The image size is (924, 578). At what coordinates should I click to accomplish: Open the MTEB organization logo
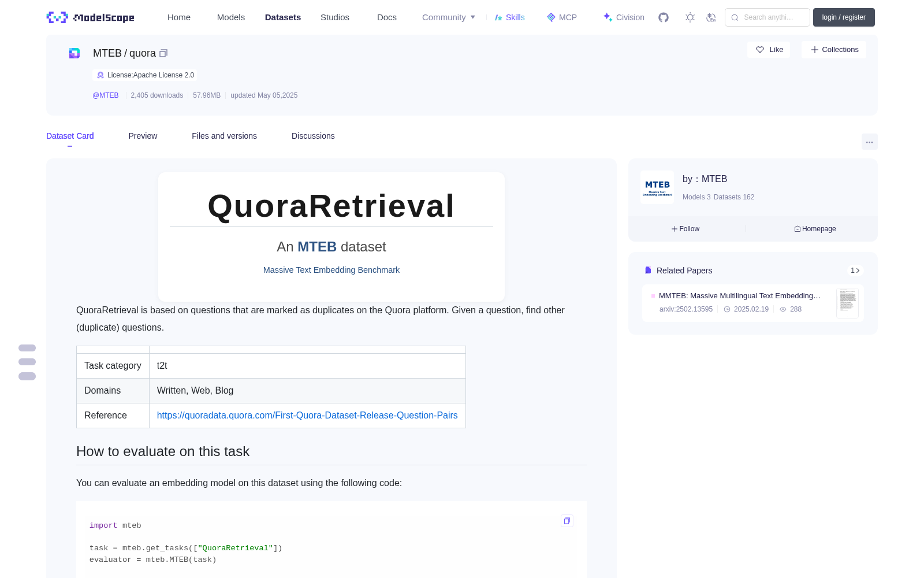pos(657,187)
